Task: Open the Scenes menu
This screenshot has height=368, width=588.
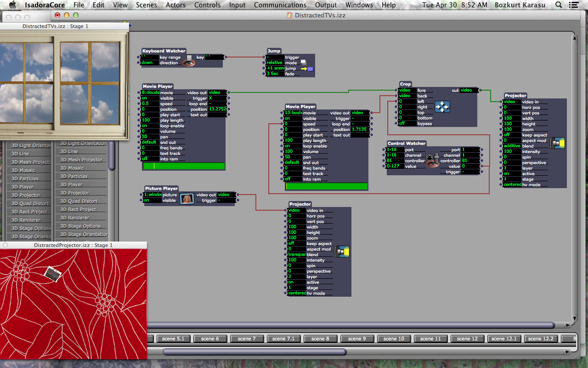Action: [147, 5]
